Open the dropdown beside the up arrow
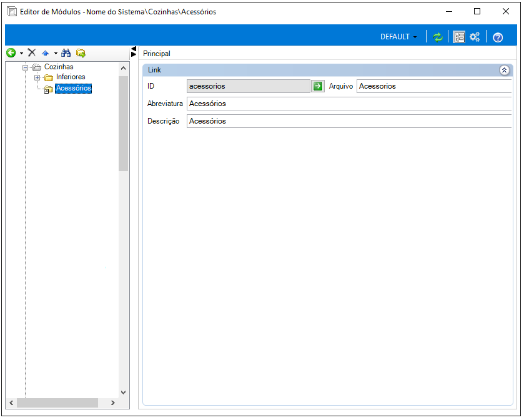This screenshot has width=524, height=420. [x=55, y=54]
